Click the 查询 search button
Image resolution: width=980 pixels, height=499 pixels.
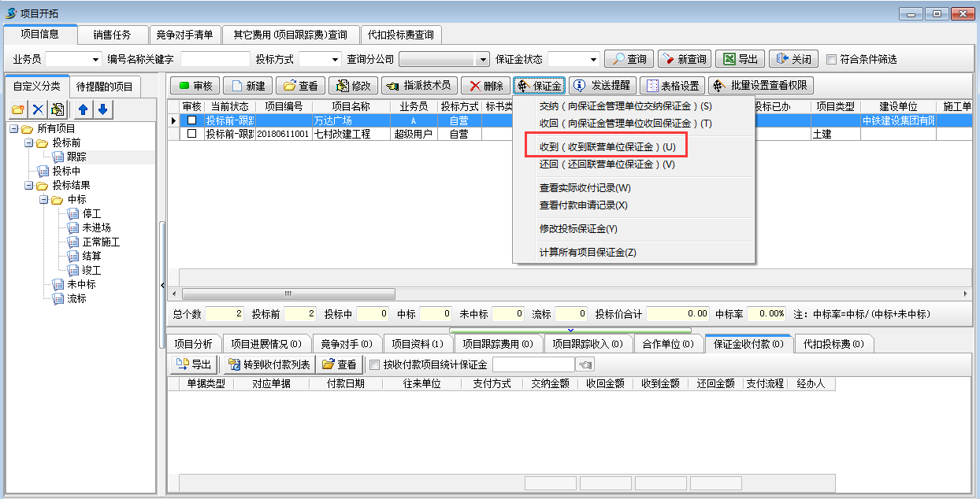pyautogui.click(x=629, y=59)
